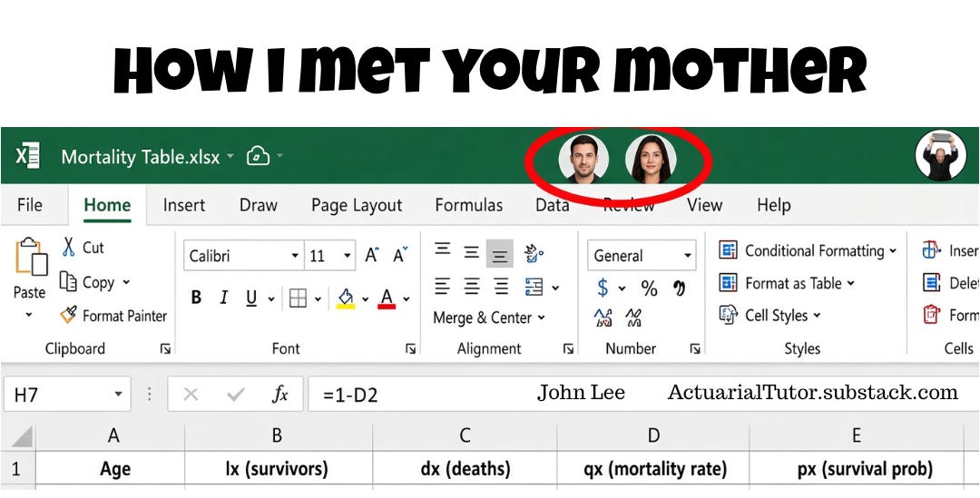Viewport: 980px width, 498px height.
Task: Open Font group dialog launcher
Action: tap(411, 349)
